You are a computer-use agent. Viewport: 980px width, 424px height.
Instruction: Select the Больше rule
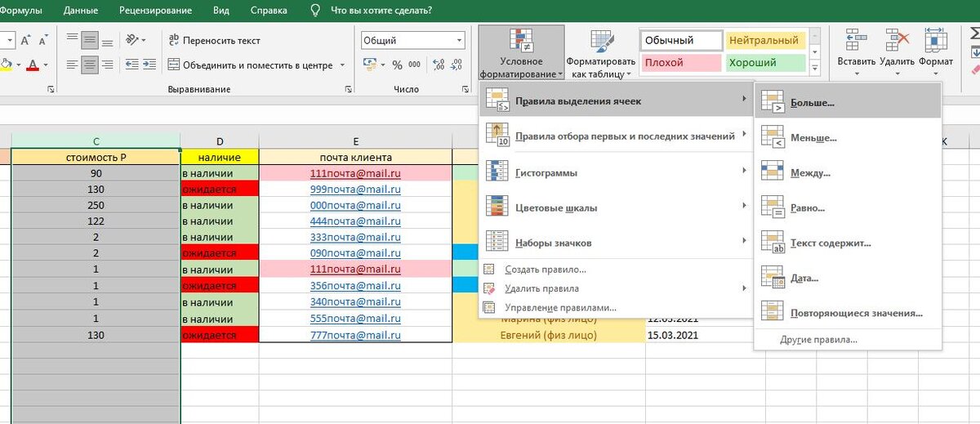848,103
